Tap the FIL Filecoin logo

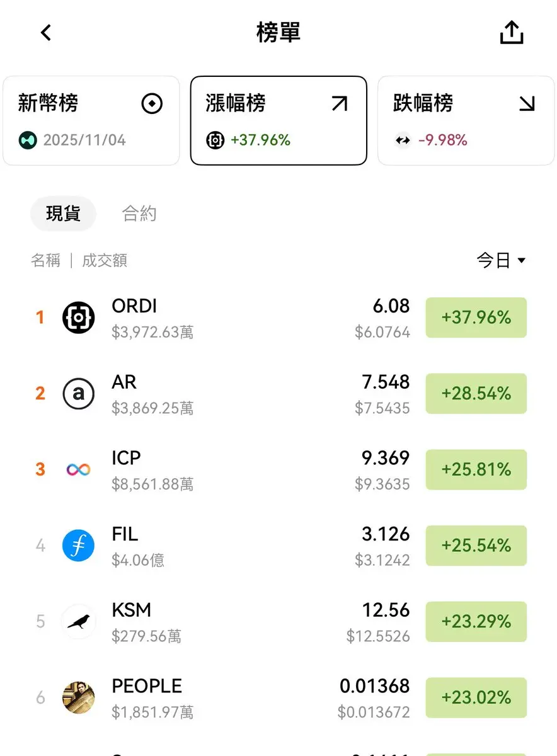tap(79, 546)
